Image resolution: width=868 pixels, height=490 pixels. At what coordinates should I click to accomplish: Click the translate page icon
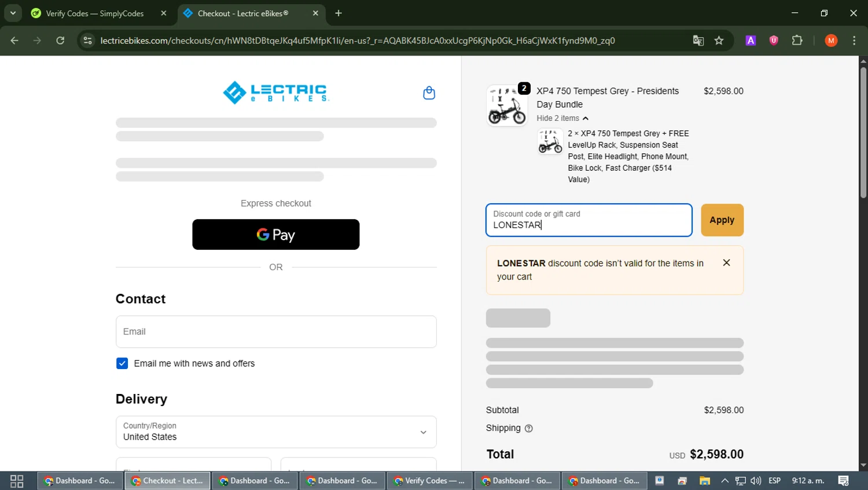coord(698,40)
